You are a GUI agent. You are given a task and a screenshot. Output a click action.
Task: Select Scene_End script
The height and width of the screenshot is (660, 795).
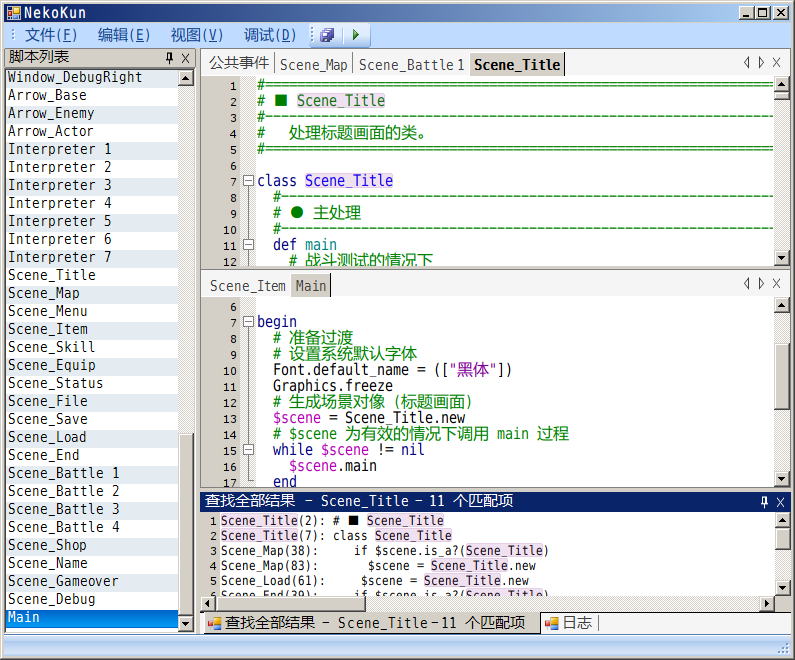pos(92,455)
